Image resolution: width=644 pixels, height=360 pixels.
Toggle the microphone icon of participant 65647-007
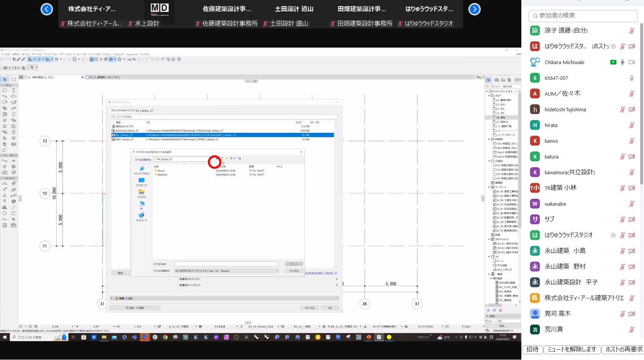coord(632,78)
